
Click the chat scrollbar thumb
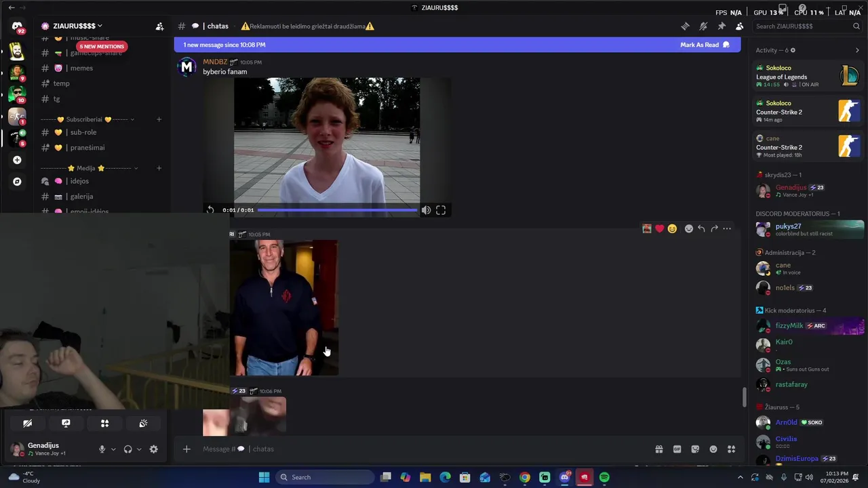pyautogui.click(x=744, y=397)
